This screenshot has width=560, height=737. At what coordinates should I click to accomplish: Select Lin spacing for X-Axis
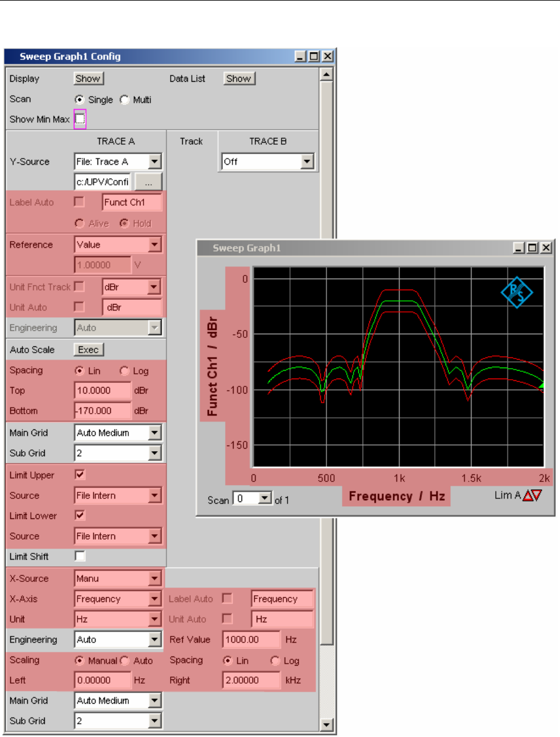pos(228,661)
